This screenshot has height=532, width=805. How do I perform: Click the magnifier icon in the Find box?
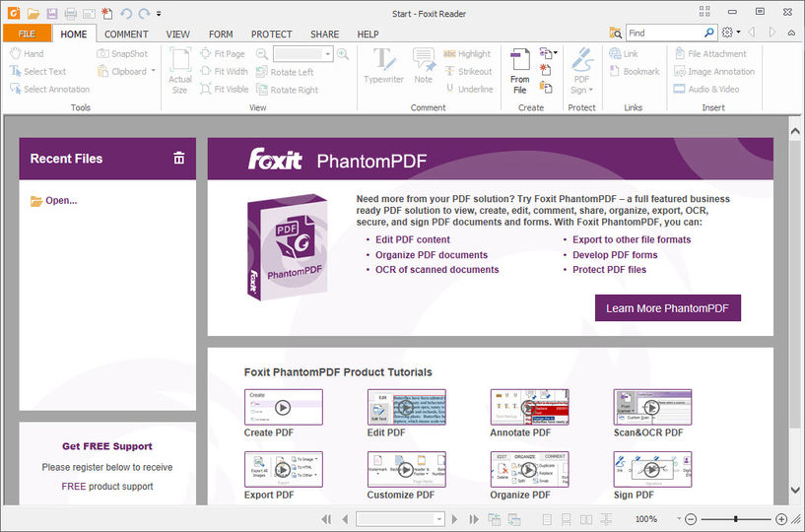tap(709, 33)
